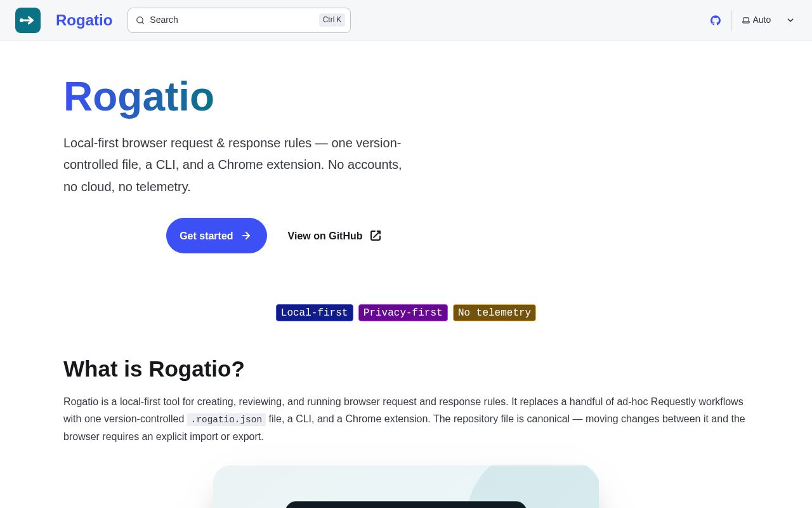Image resolution: width=812 pixels, height=508 pixels.
Task: Click the What is Rogatio? heading
Action: 154,369
